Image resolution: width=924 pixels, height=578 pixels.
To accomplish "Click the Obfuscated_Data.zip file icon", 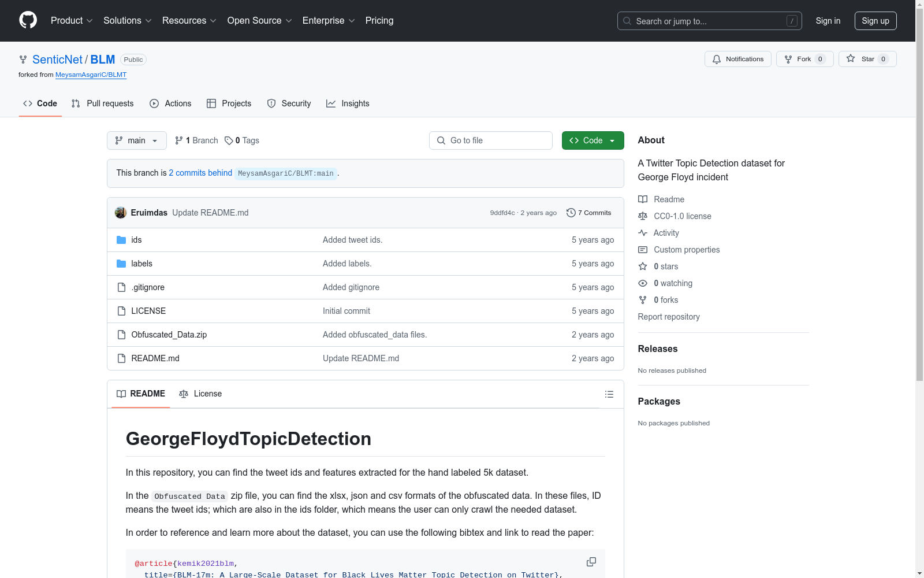I will click(x=121, y=335).
